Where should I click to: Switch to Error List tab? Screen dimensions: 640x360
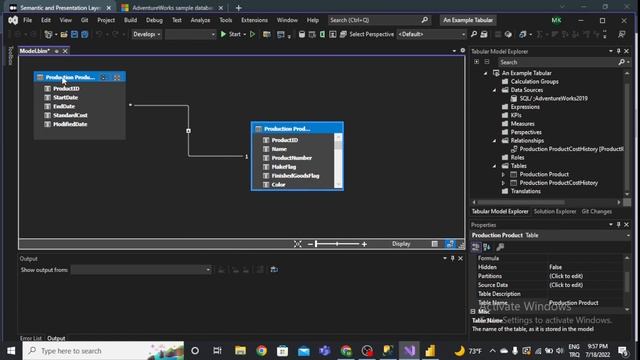pyautogui.click(x=31, y=338)
